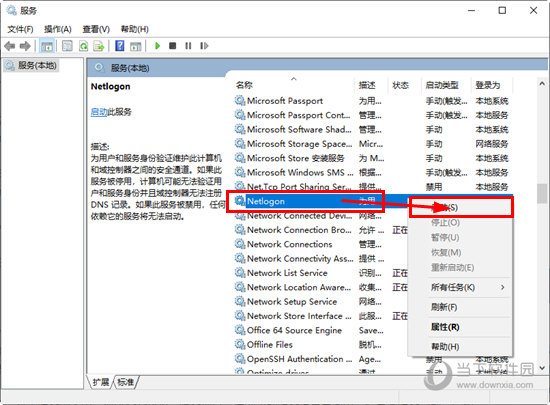
Task: Restart service with the restart toolbar button
Action: [x=204, y=46]
